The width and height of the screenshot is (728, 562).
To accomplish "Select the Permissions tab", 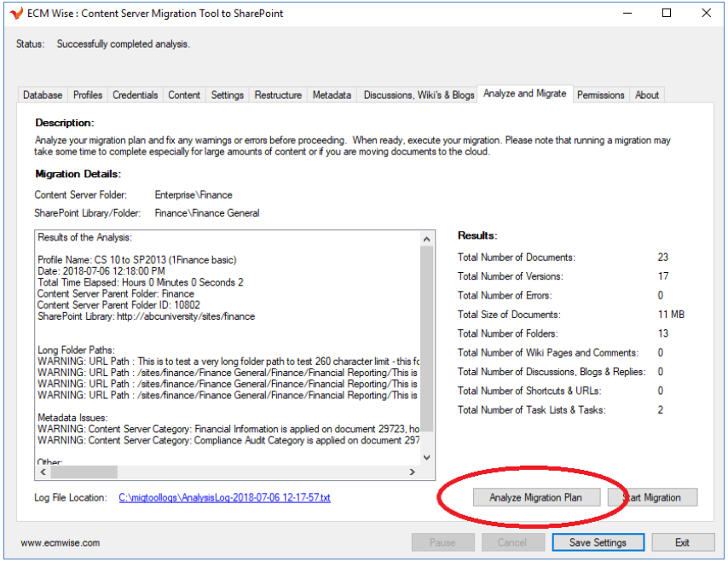I will tap(601, 96).
